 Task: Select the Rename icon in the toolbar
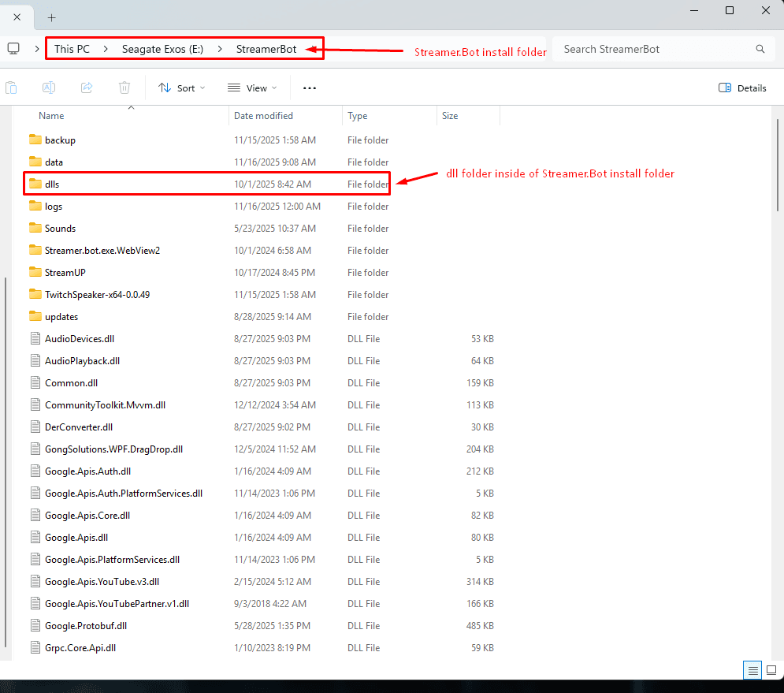pos(49,88)
